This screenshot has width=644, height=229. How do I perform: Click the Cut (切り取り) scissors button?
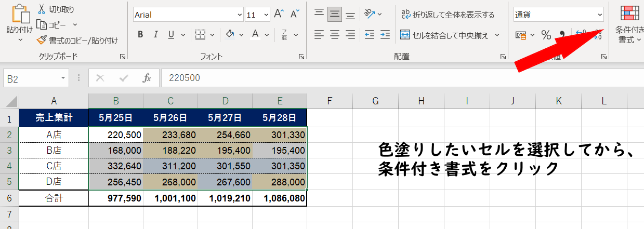coord(56,9)
